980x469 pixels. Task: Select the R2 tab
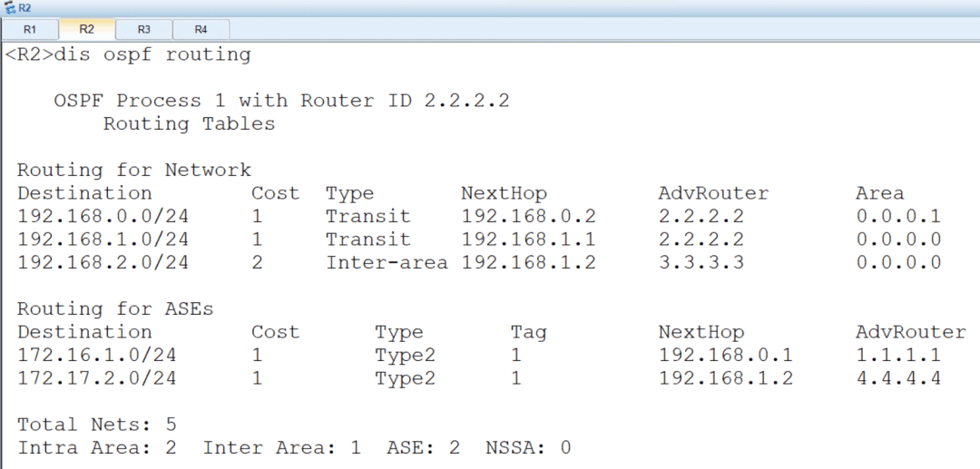[87, 29]
